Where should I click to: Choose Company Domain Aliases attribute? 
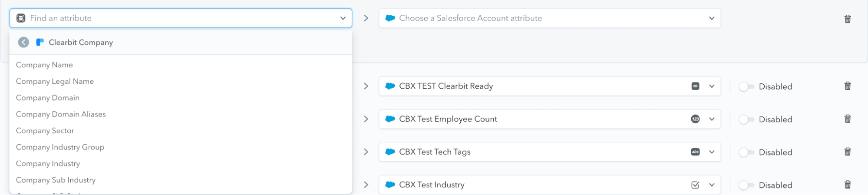click(61, 114)
